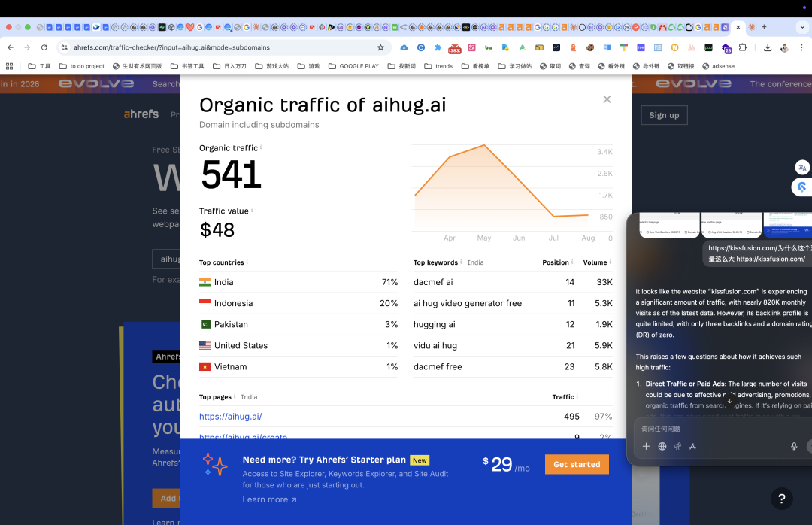Click the help question mark button

[782, 499]
